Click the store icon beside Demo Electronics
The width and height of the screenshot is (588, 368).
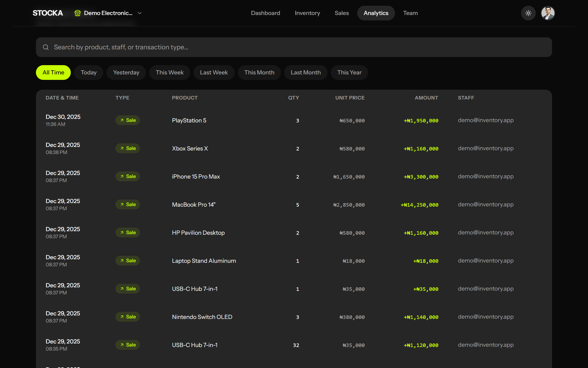tap(78, 13)
